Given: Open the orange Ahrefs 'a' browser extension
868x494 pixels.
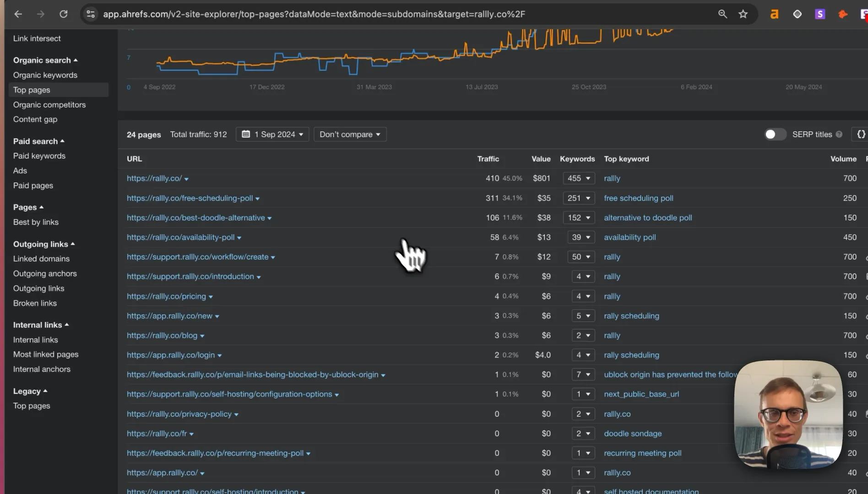Looking at the screenshot, I should (x=774, y=14).
